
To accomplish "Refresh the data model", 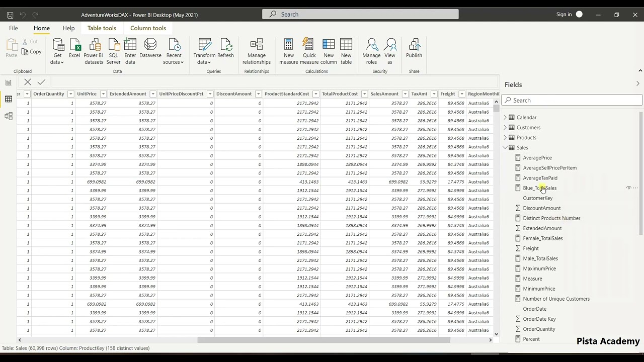I will (x=225, y=49).
